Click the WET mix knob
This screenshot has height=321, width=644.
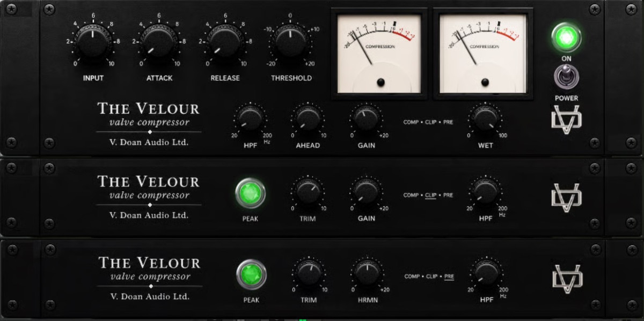coord(485,118)
